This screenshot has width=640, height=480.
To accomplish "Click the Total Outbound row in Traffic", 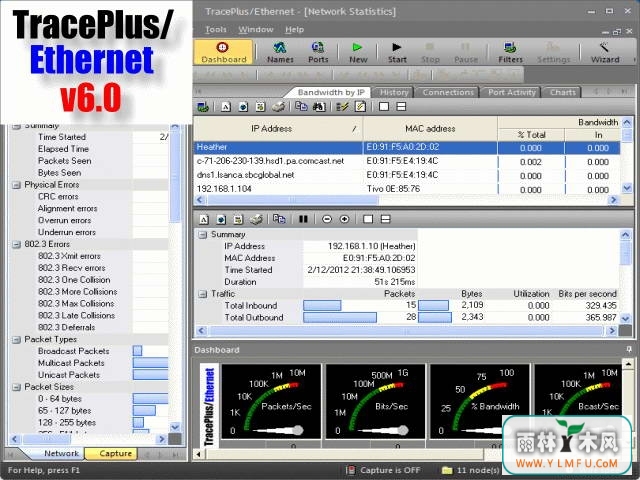I will point(407,317).
